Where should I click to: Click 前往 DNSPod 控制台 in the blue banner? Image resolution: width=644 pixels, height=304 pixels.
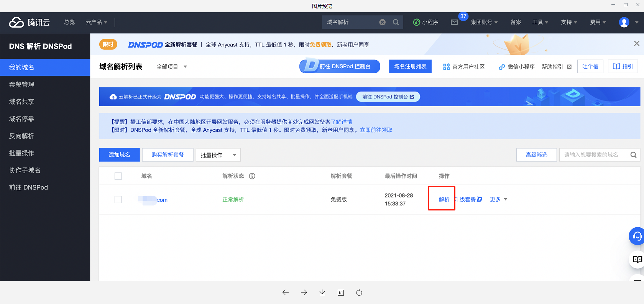(388, 97)
